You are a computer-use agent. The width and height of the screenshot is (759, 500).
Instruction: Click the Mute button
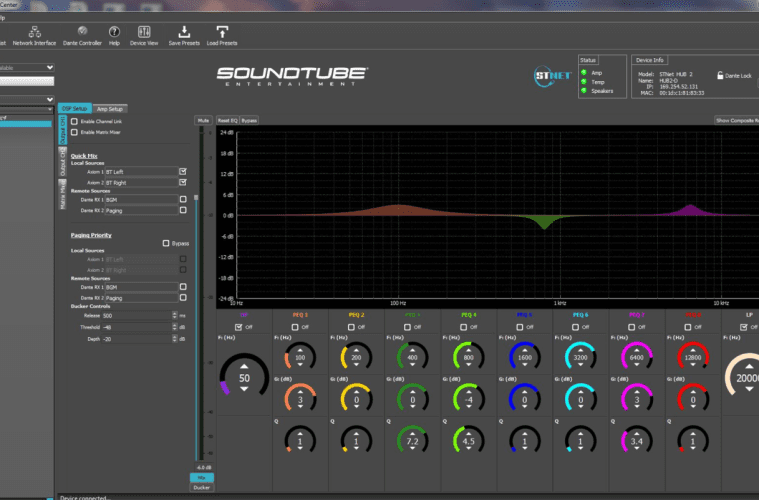203,121
